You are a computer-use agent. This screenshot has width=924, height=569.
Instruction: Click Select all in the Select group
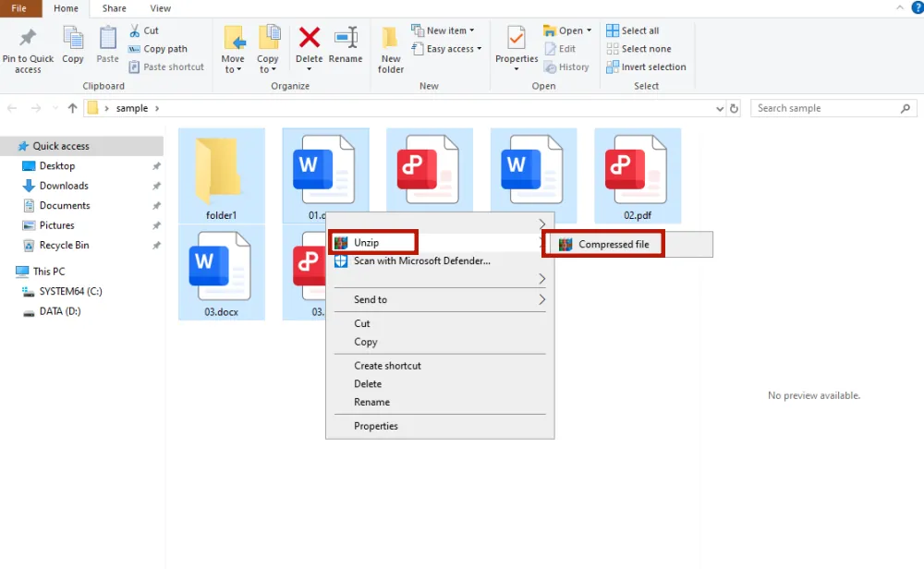click(637, 30)
